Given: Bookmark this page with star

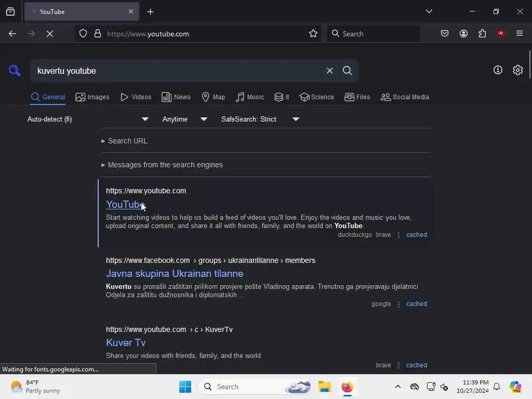Looking at the screenshot, I should [x=313, y=34].
